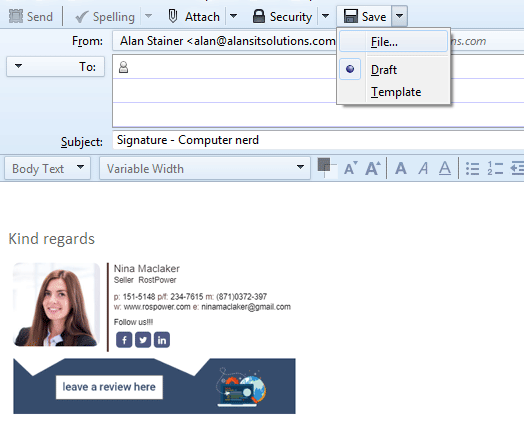
Task: Run the Spelling check
Action: [x=105, y=17]
